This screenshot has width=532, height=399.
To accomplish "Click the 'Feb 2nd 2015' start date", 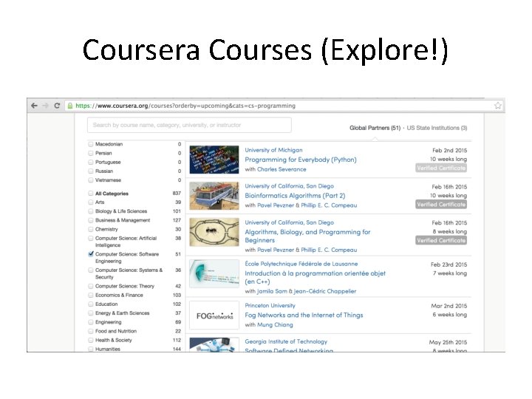I will (x=449, y=150).
